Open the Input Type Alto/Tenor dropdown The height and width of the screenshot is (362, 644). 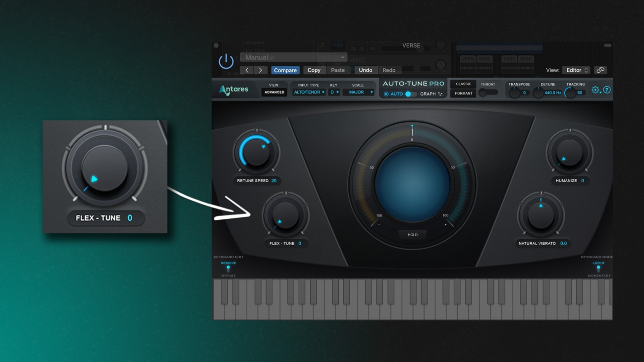point(309,92)
